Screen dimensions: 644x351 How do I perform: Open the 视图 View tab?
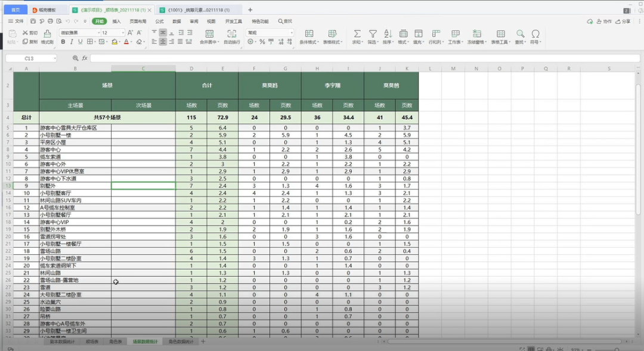pos(211,21)
